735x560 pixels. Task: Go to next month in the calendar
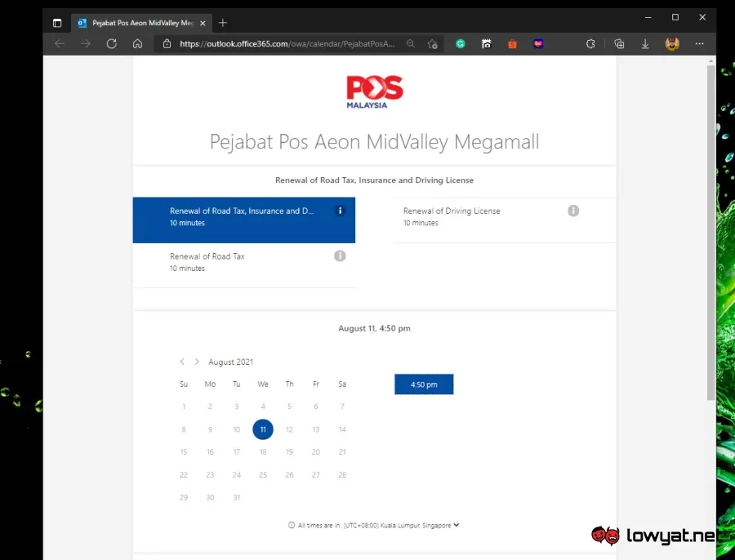click(x=197, y=362)
